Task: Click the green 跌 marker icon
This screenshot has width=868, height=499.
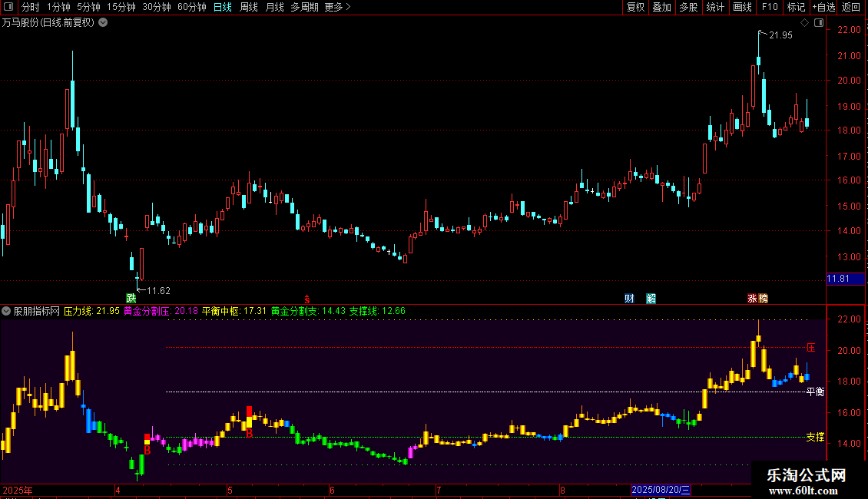Action: point(131,298)
